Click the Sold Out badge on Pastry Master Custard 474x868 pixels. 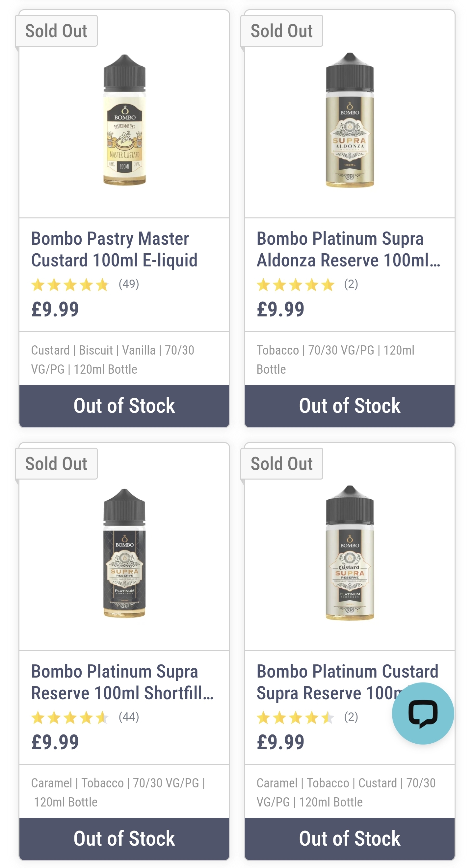click(56, 31)
